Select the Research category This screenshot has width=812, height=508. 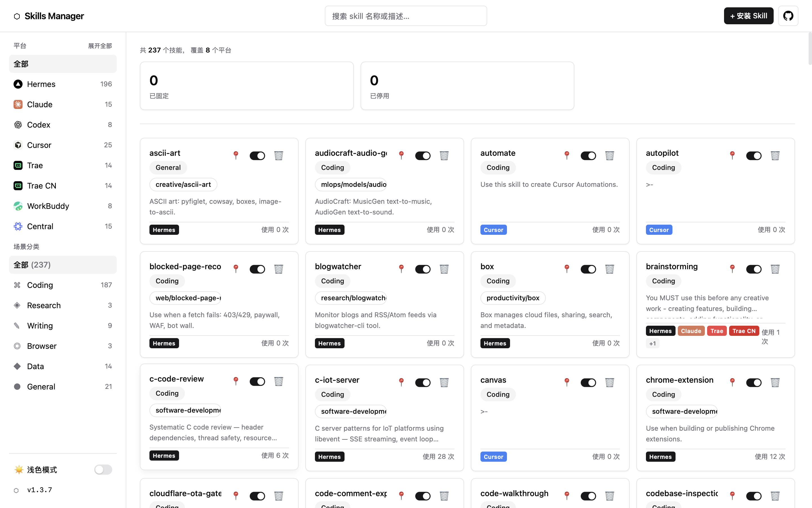click(x=63, y=305)
